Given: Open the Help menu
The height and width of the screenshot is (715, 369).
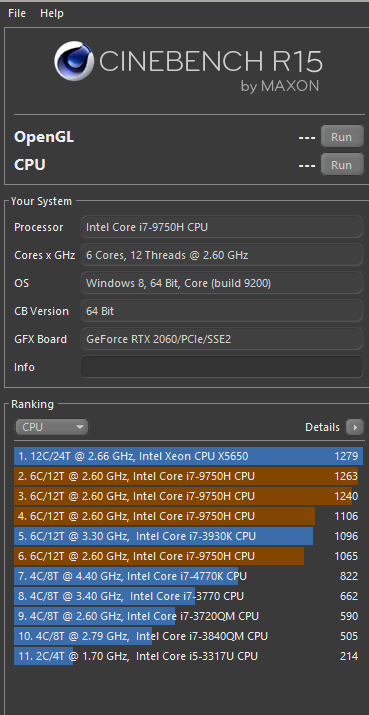Looking at the screenshot, I should (52, 13).
